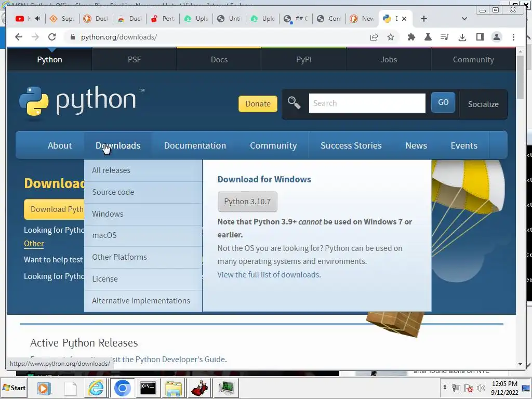The height and width of the screenshot is (399, 532).
Task: Open Internet Explorer from the taskbar
Action: click(x=96, y=388)
